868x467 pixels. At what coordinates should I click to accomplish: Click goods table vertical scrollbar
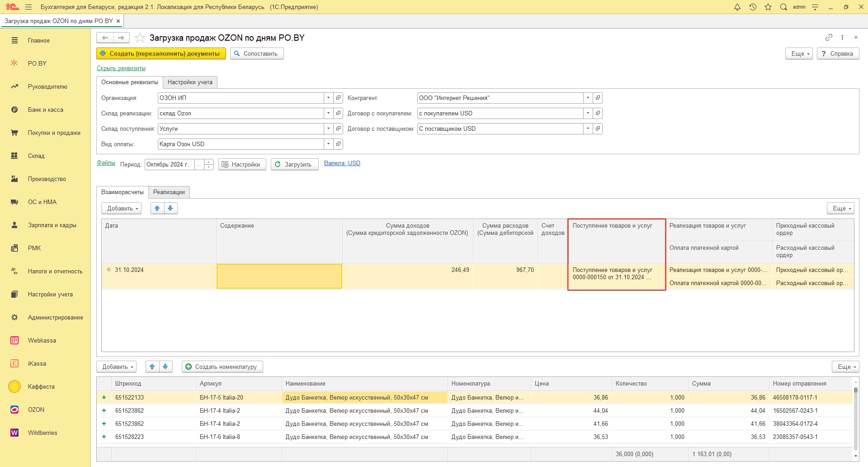tap(855, 419)
